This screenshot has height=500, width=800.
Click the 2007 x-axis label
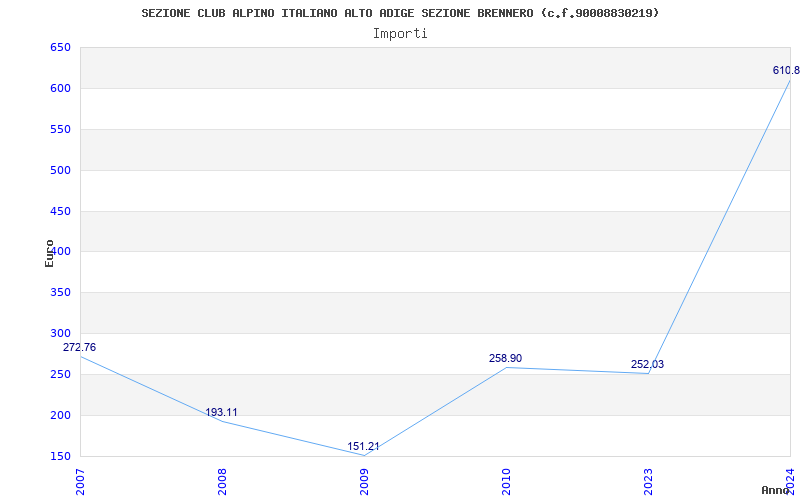(80, 482)
